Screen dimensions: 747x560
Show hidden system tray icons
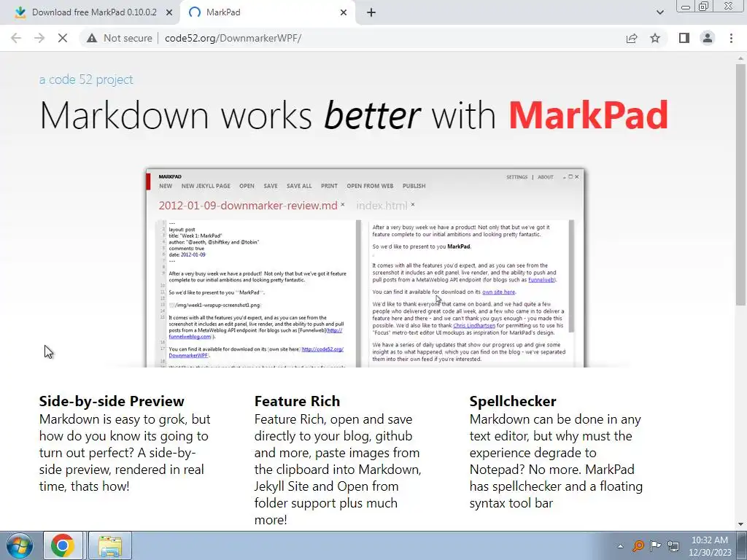tap(620, 545)
